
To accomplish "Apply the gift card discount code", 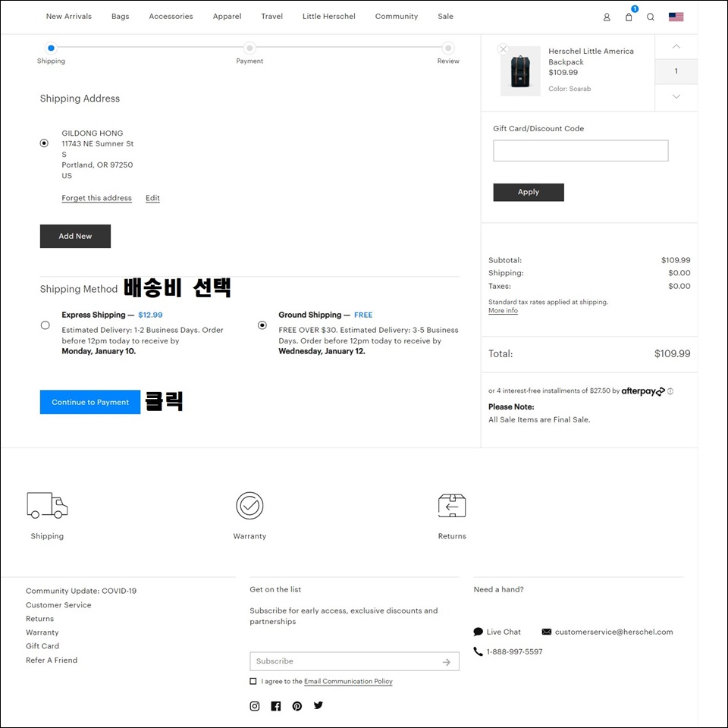I will click(x=529, y=192).
